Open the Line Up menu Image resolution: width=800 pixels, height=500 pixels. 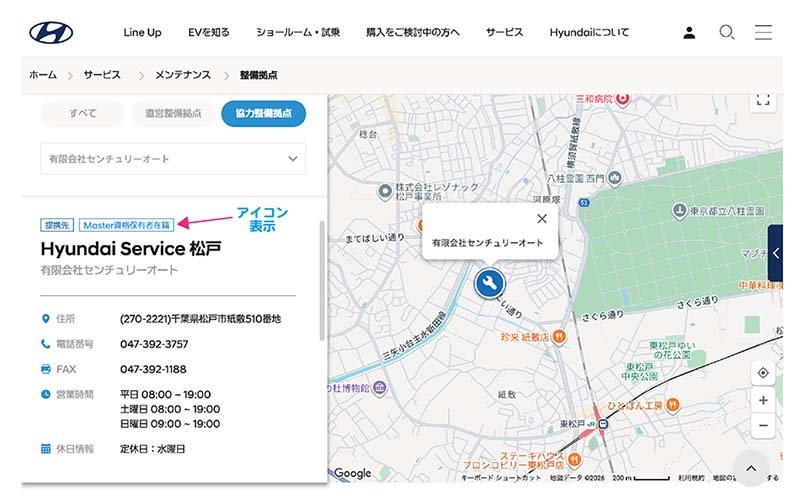(x=142, y=33)
